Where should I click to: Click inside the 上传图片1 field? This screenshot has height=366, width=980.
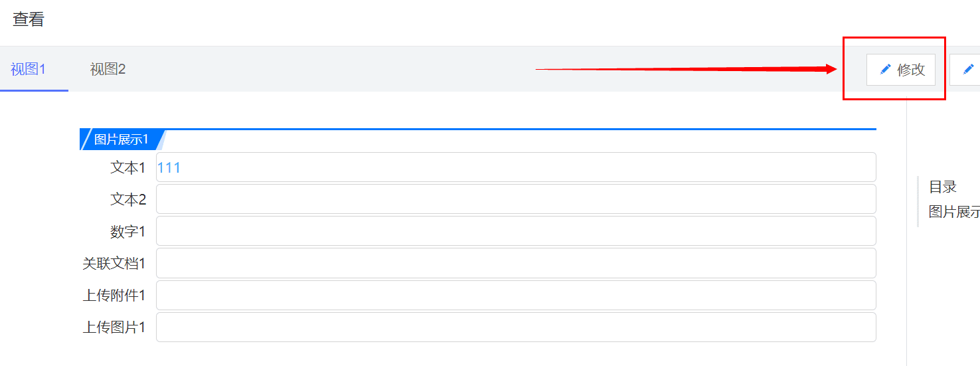pos(516,327)
